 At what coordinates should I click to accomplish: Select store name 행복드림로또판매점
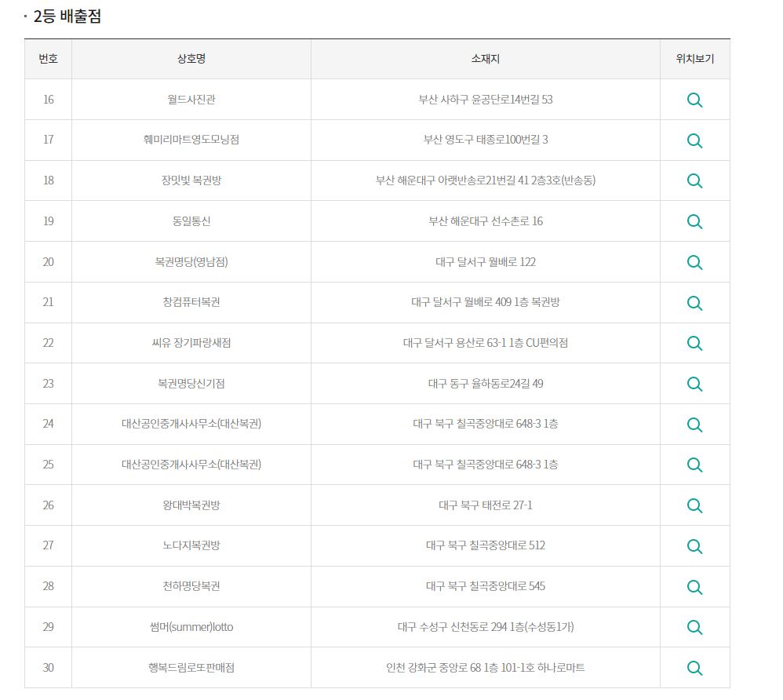[x=191, y=668]
